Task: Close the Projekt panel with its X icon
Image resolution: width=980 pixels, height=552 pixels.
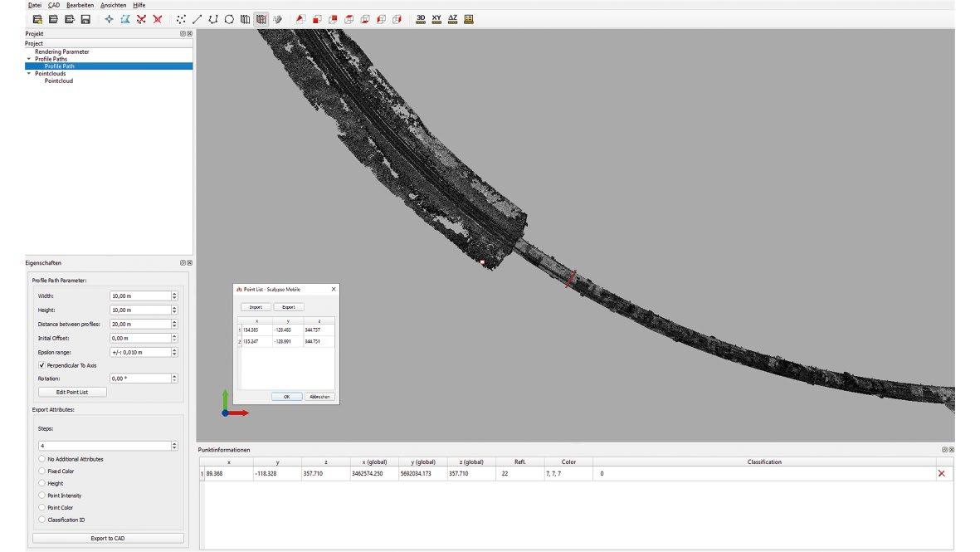Action: [x=189, y=34]
